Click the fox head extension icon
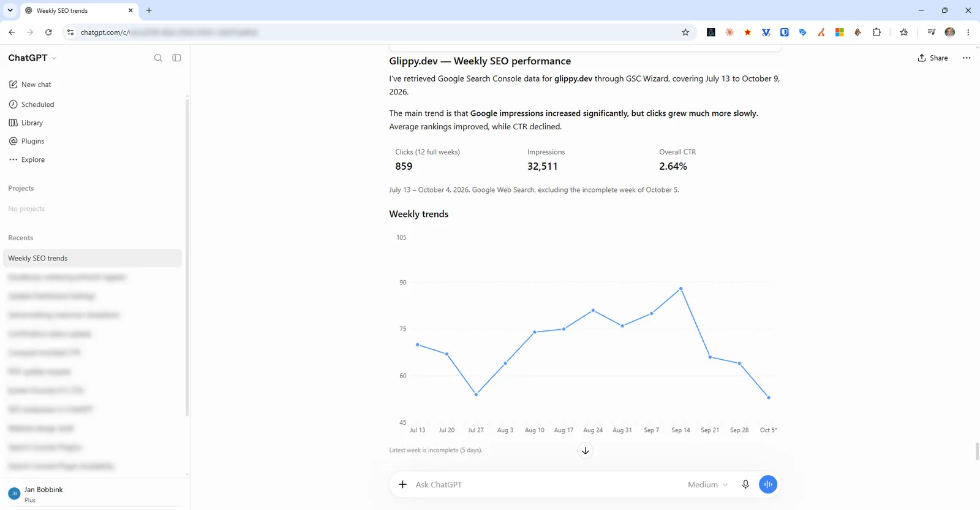The image size is (980, 510). (x=858, y=32)
